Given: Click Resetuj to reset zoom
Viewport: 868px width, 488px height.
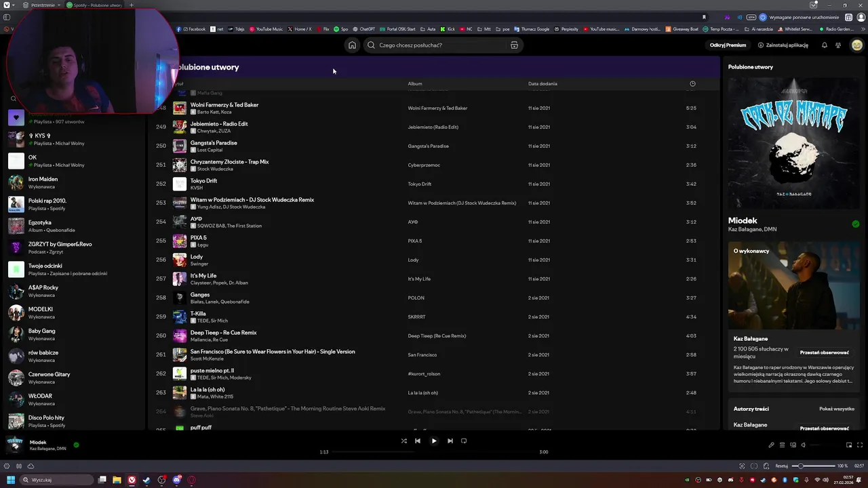Looking at the screenshot, I should click(x=782, y=466).
